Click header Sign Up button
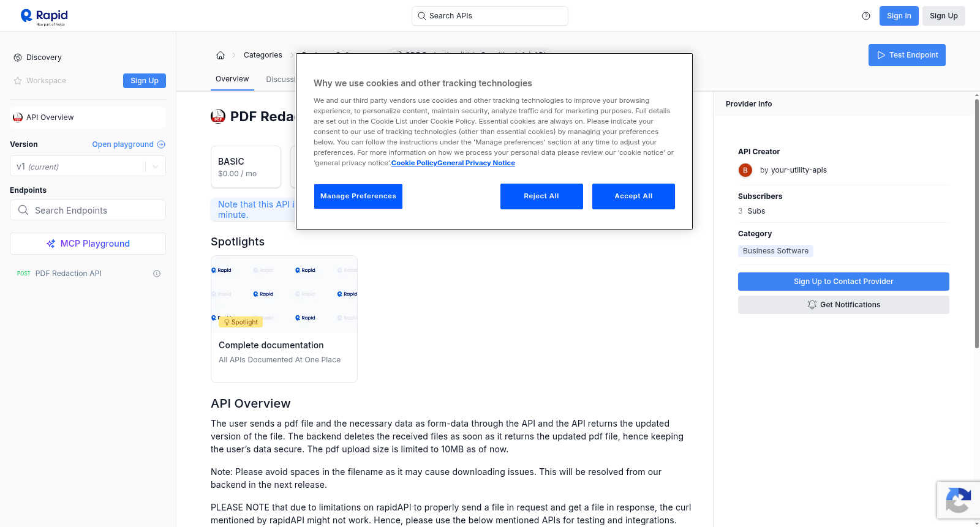Image resolution: width=980 pixels, height=527 pixels. pos(943,16)
